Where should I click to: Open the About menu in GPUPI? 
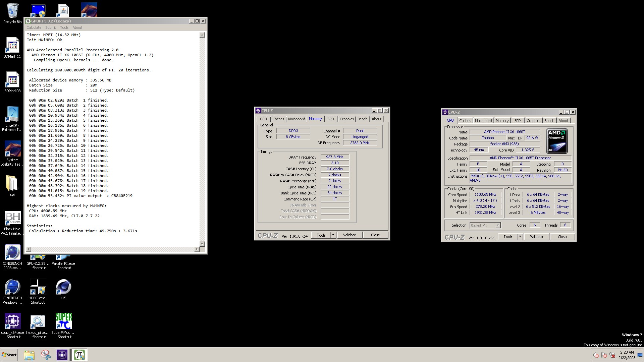click(x=77, y=27)
